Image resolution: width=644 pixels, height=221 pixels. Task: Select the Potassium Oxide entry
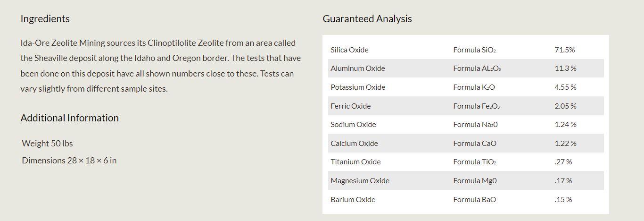pos(357,87)
